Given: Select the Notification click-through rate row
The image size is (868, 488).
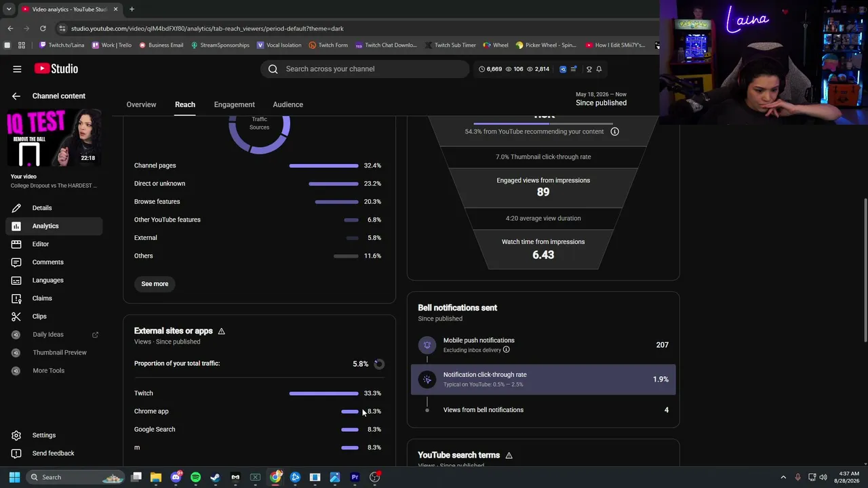Looking at the screenshot, I should pos(543,380).
